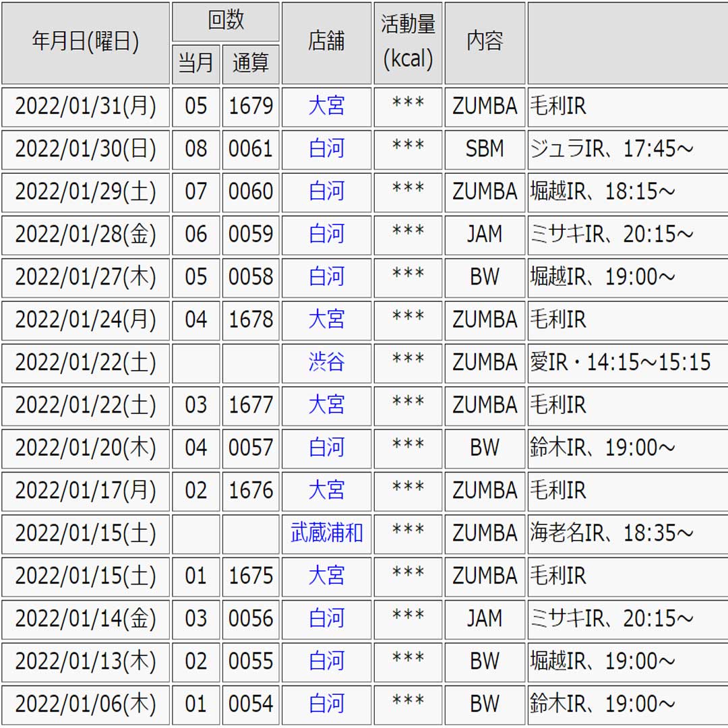
Task: Open the 白河 link in the 2022/01/30 row
Action: tap(326, 148)
